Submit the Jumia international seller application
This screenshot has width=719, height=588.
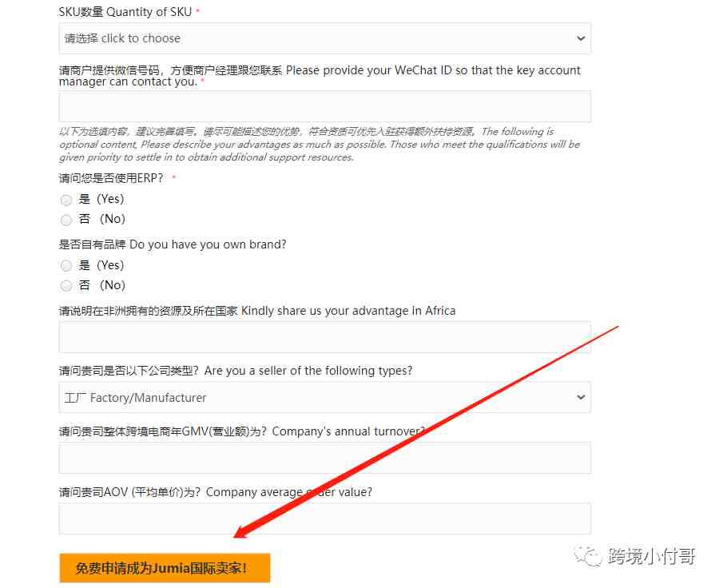coord(165,568)
